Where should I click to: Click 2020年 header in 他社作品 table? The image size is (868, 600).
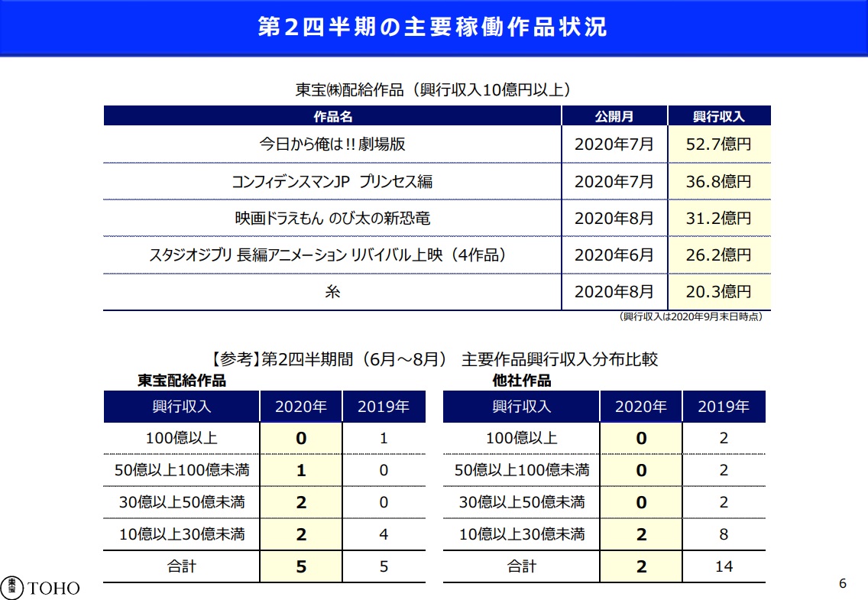pyautogui.click(x=641, y=407)
